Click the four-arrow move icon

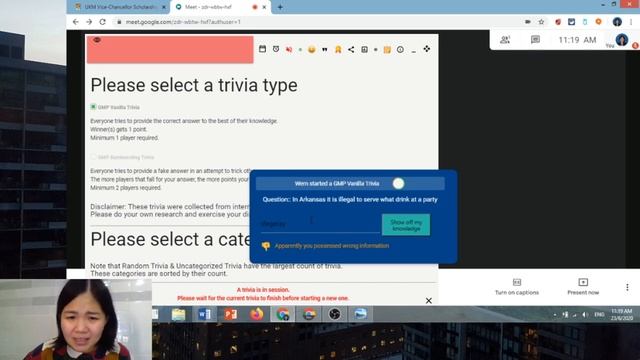(427, 49)
